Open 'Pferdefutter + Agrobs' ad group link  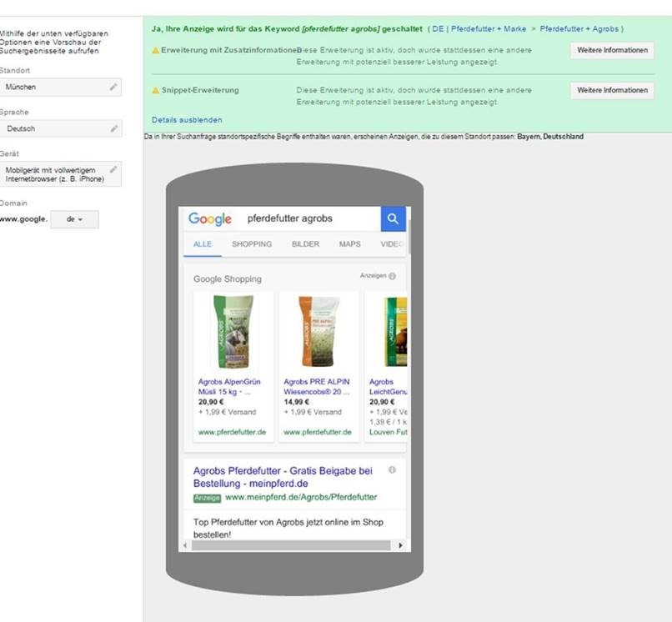[x=579, y=28]
